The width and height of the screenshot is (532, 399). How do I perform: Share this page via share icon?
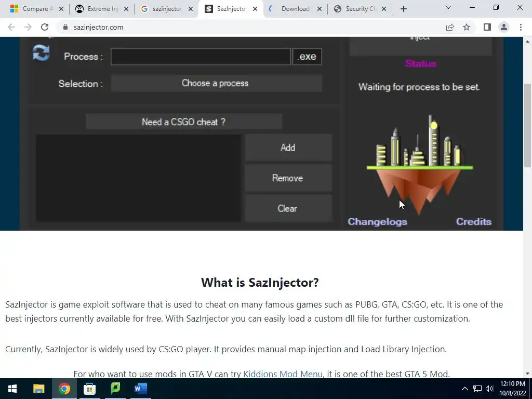450,27
